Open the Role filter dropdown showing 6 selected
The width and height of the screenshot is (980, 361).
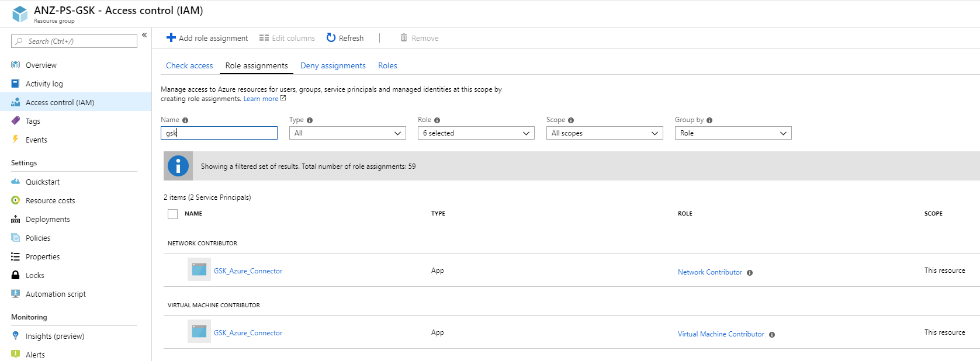tap(476, 133)
